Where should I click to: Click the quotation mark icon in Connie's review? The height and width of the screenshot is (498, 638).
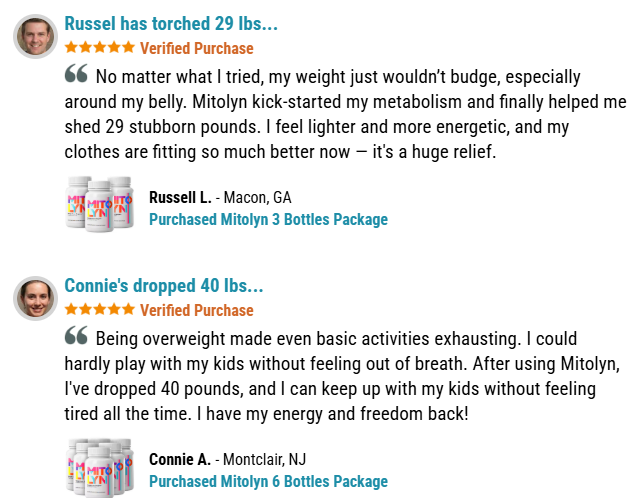tap(76, 337)
